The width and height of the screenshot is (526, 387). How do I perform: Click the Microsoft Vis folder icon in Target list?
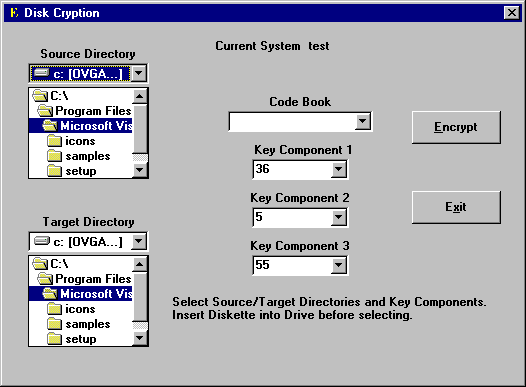coord(50,294)
